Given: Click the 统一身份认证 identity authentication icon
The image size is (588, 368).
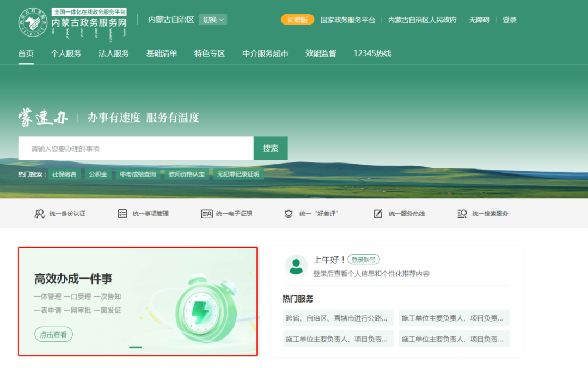Looking at the screenshot, I should click(39, 213).
